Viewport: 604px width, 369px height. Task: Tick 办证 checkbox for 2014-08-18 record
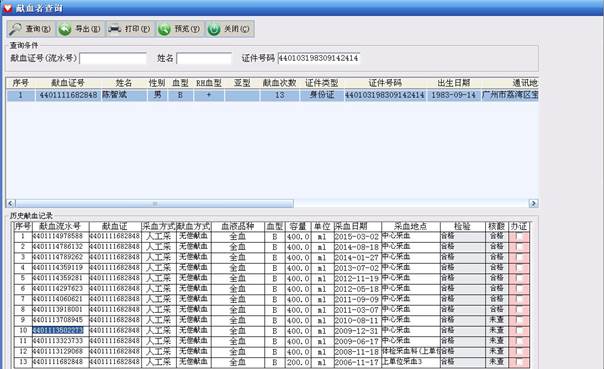(x=519, y=247)
